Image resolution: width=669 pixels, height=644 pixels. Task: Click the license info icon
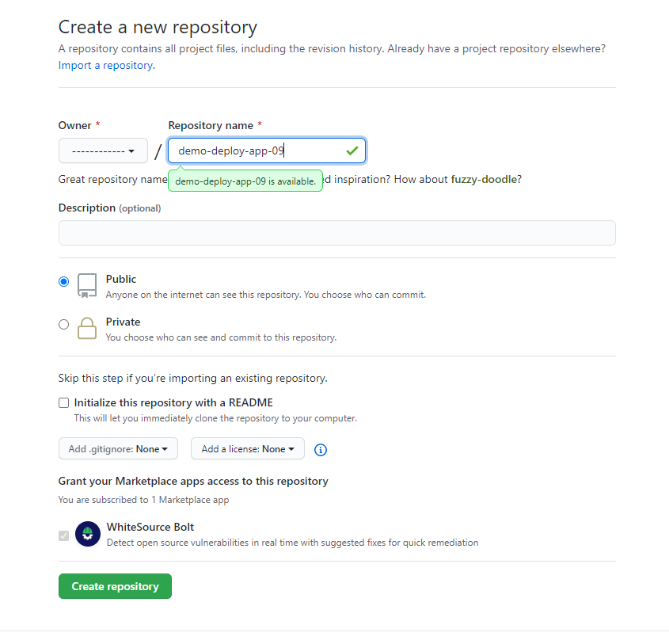[321, 449]
